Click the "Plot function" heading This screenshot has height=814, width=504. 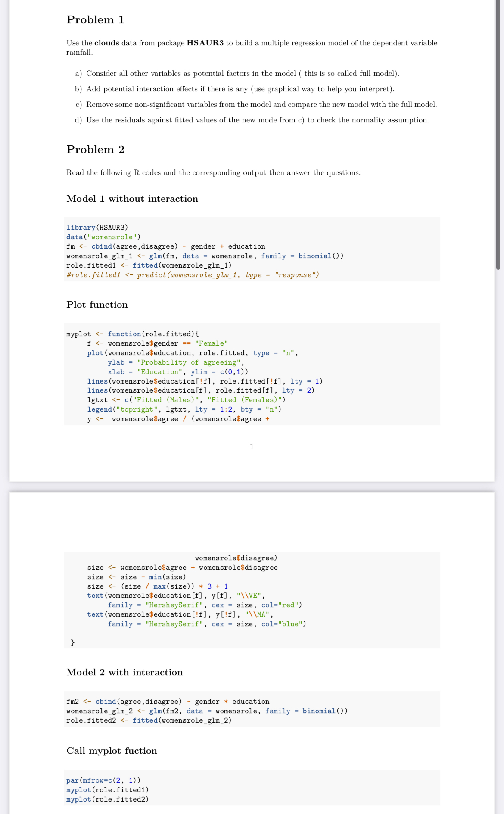pos(97,305)
